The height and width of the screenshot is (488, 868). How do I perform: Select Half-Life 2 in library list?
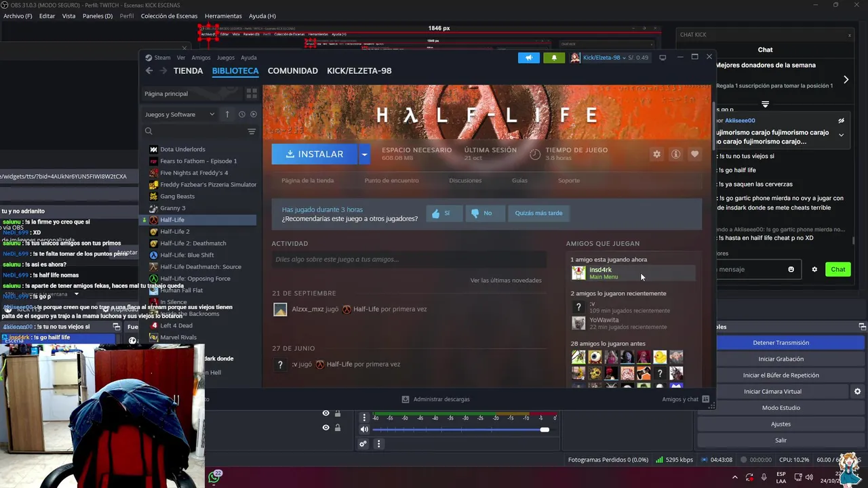tap(174, 231)
